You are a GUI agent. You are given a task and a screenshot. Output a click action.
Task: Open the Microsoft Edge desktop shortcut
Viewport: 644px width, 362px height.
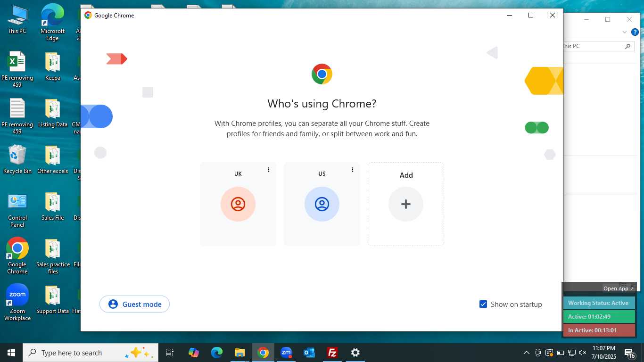52,22
